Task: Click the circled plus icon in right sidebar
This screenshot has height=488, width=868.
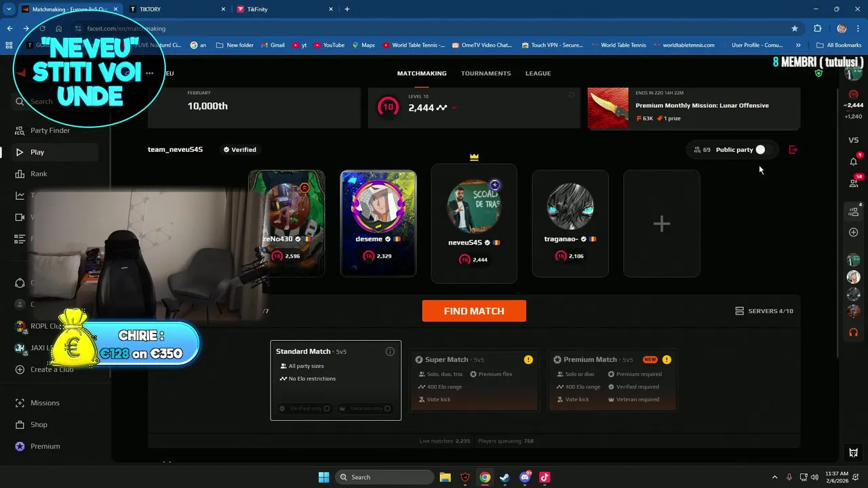Action: point(854,232)
